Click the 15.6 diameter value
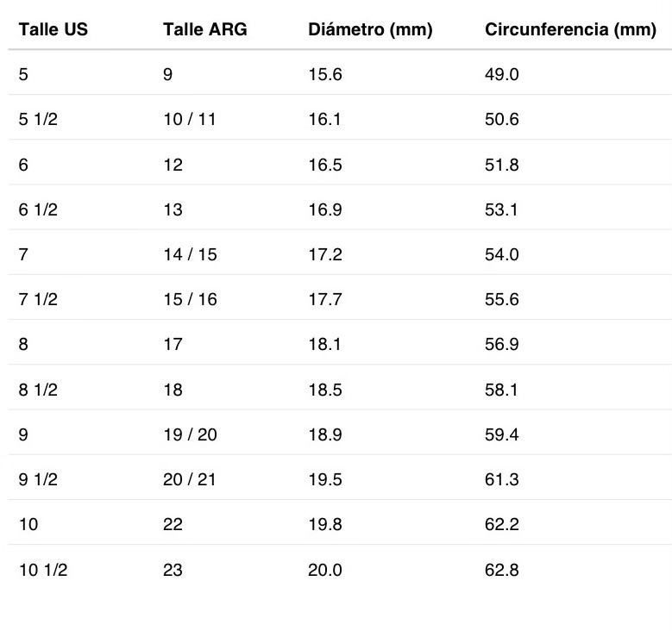 325,74
